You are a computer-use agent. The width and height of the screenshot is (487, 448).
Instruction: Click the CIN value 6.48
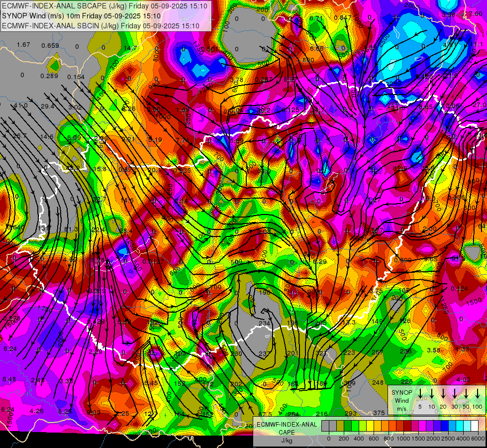[x=9, y=379]
